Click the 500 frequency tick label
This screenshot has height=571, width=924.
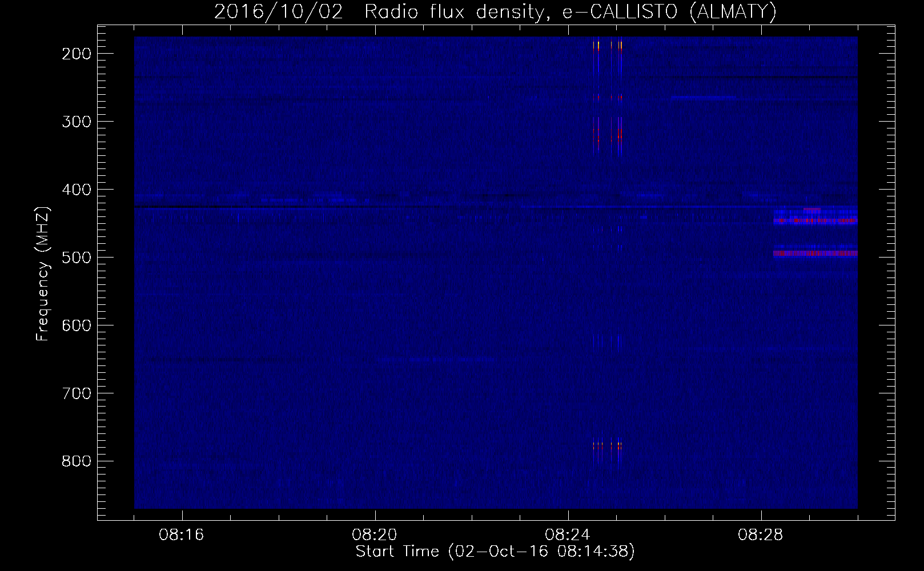pyautogui.click(x=77, y=258)
